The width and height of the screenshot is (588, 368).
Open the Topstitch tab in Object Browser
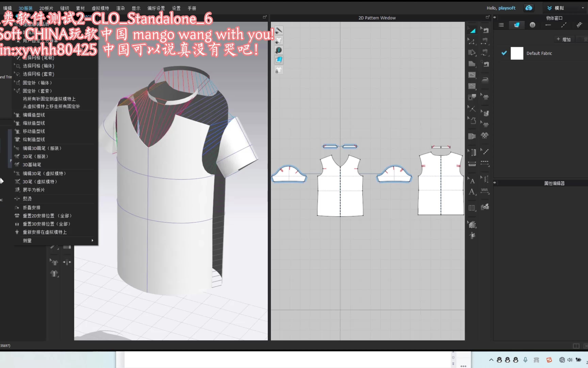(564, 25)
